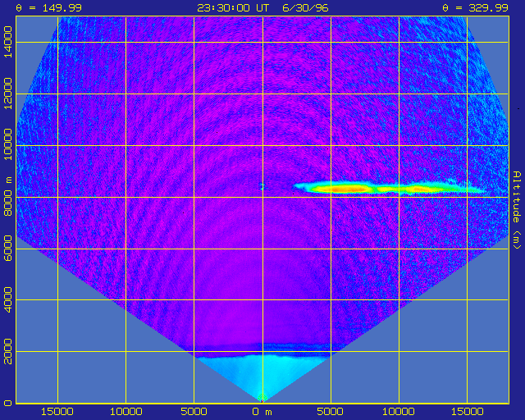Select the 2000 altitude axis label

click(7, 351)
